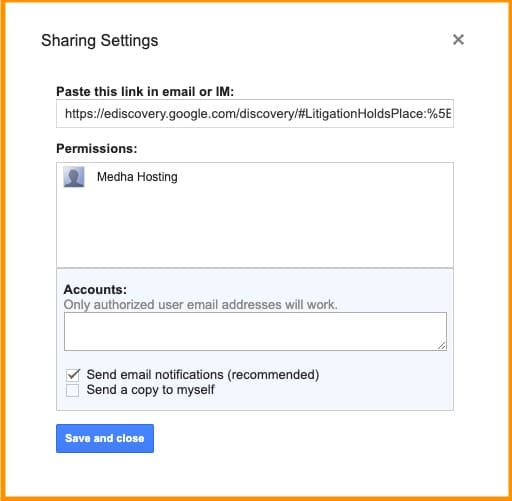Enable Send a copy to myself checkbox
This screenshot has width=512, height=501.
click(72, 390)
